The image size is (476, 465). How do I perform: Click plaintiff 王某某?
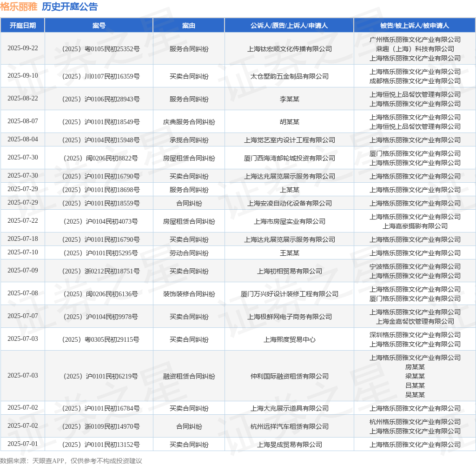[x=289, y=253]
